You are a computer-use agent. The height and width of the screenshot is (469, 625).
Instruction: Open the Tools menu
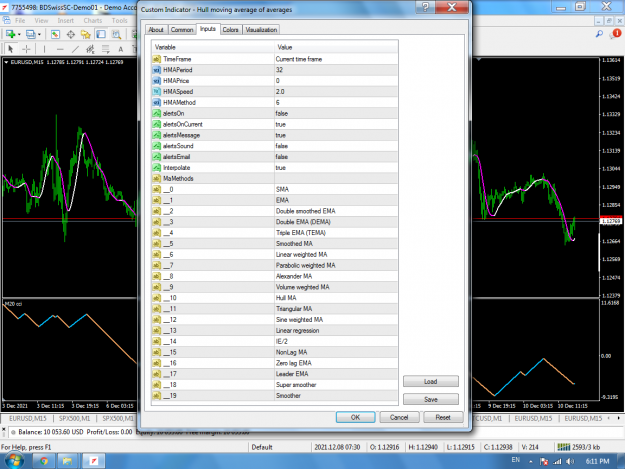click(x=119, y=20)
